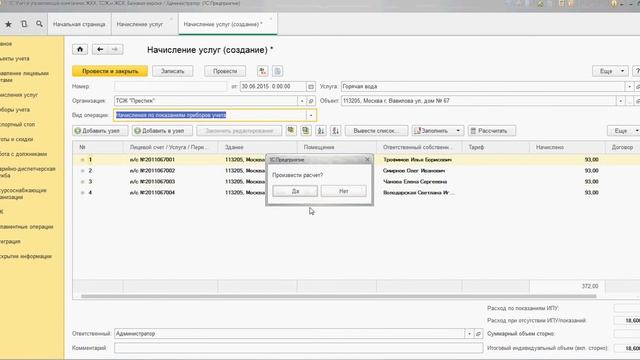Open the calendar picker for date field
640x360 pixels.
(x=311, y=87)
